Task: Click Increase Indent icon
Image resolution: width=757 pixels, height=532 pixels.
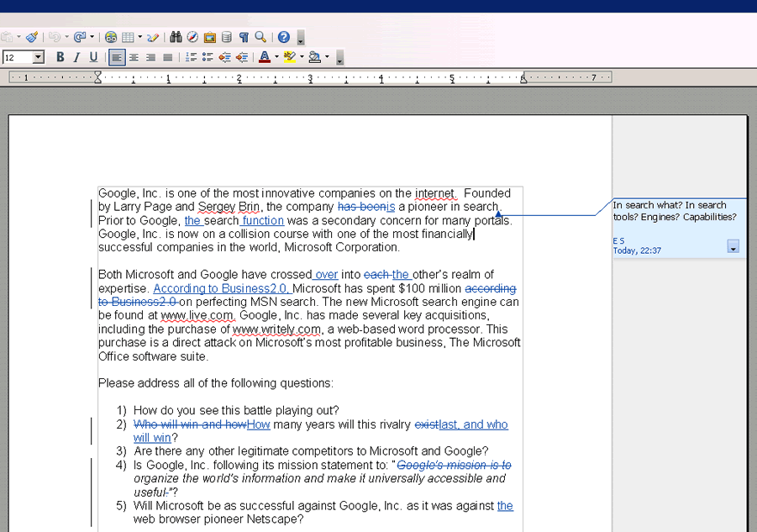Action: [x=242, y=57]
